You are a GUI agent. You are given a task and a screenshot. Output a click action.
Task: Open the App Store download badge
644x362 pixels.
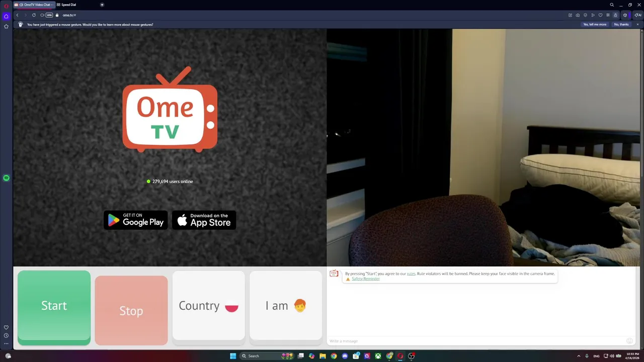[x=204, y=220]
